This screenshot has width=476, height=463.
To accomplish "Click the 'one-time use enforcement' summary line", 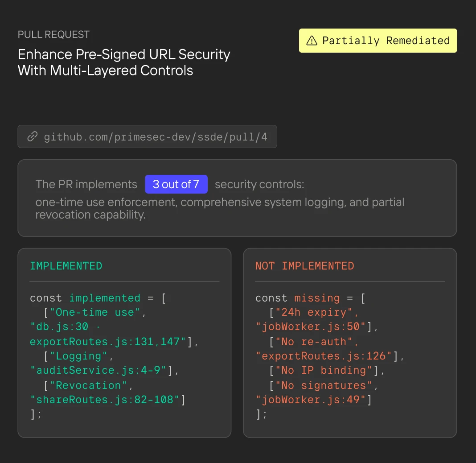I will pos(220,202).
